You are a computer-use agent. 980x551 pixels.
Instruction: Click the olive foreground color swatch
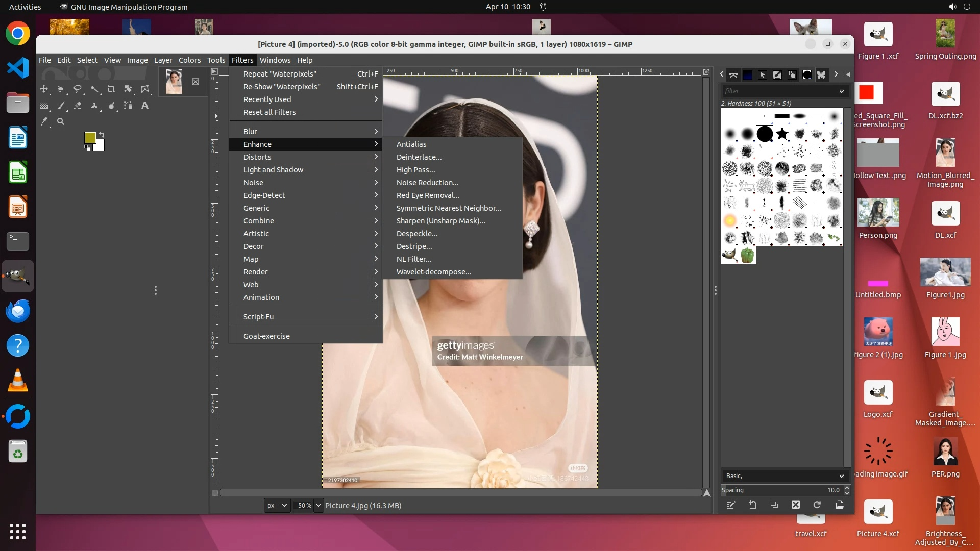point(90,137)
